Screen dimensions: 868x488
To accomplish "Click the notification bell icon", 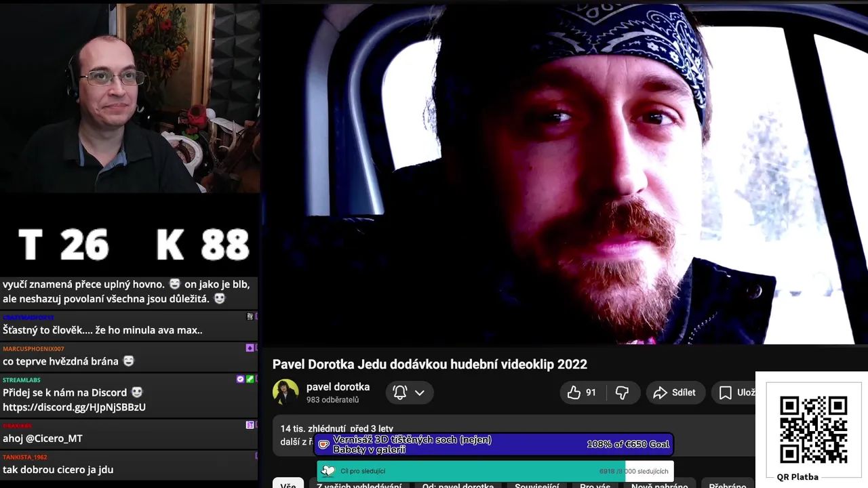I will click(400, 392).
